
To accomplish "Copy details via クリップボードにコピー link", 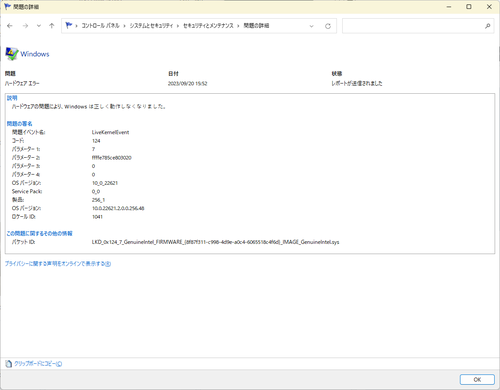I will coord(38,364).
